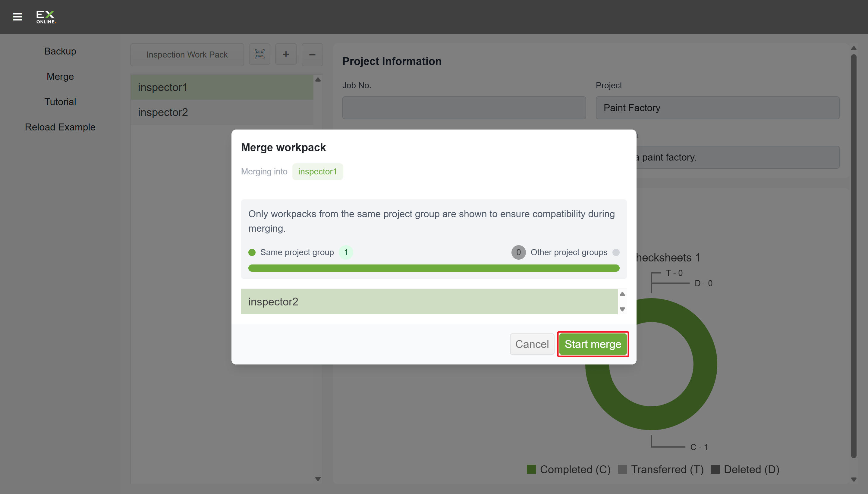Click the Transferred (T) legend swatch
Image resolution: width=868 pixels, height=494 pixels.
point(622,469)
